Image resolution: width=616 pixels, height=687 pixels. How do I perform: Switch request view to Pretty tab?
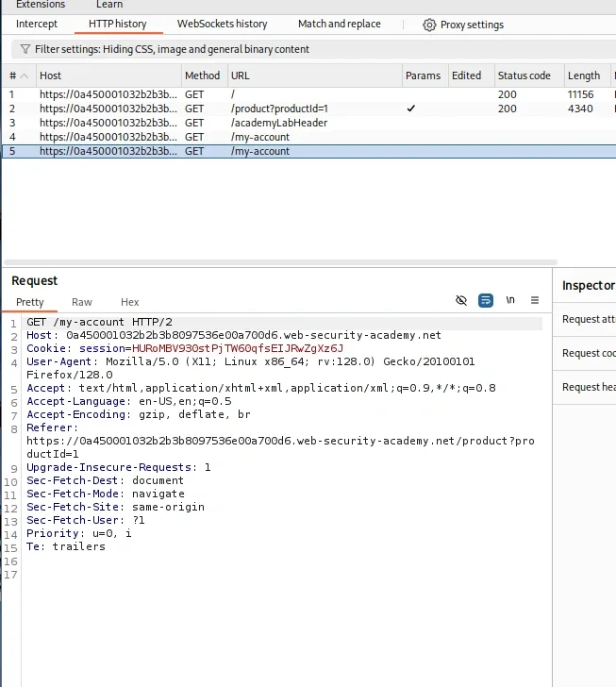30,302
